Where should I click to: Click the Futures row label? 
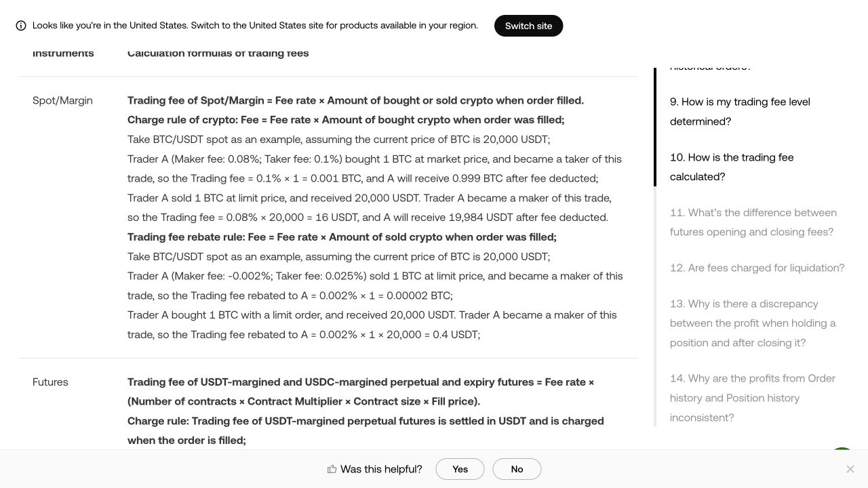[x=50, y=382]
